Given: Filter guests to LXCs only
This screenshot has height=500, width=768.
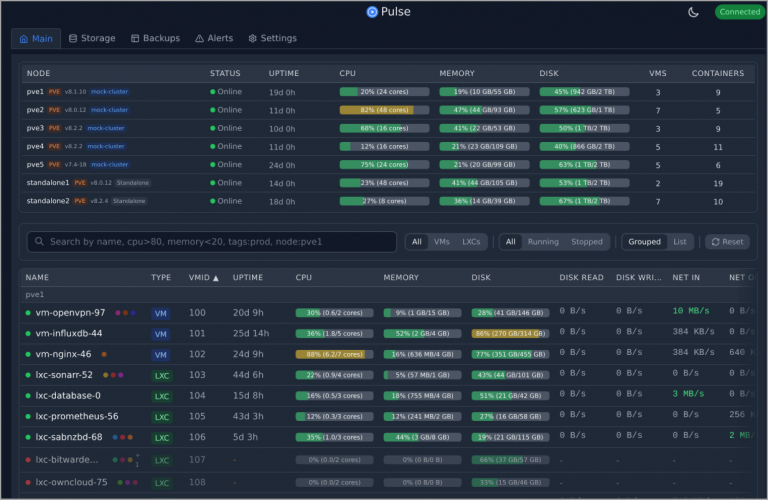Looking at the screenshot, I should (x=471, y=241).
